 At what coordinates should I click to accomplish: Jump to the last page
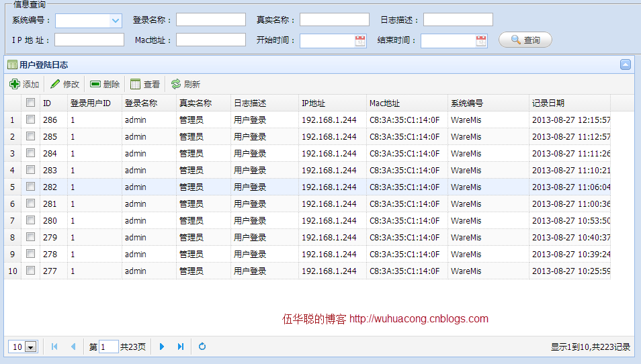coord(181,347)
